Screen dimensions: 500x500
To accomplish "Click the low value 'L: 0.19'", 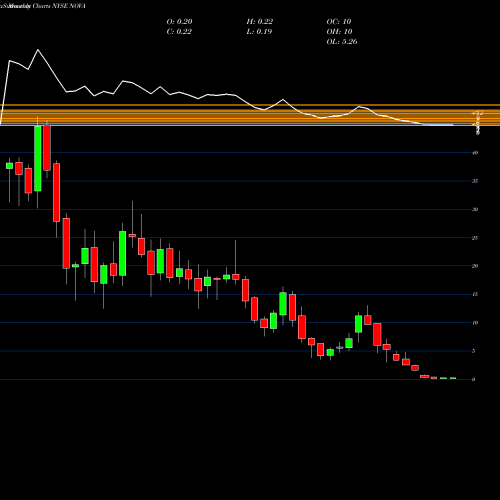I will pos(259,32).
